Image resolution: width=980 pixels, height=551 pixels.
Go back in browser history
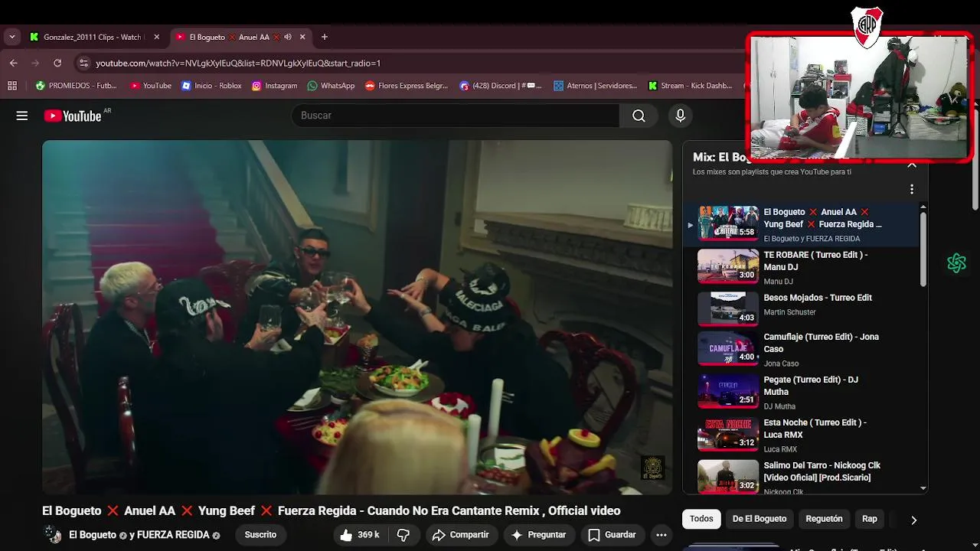(x=14, y=63)
